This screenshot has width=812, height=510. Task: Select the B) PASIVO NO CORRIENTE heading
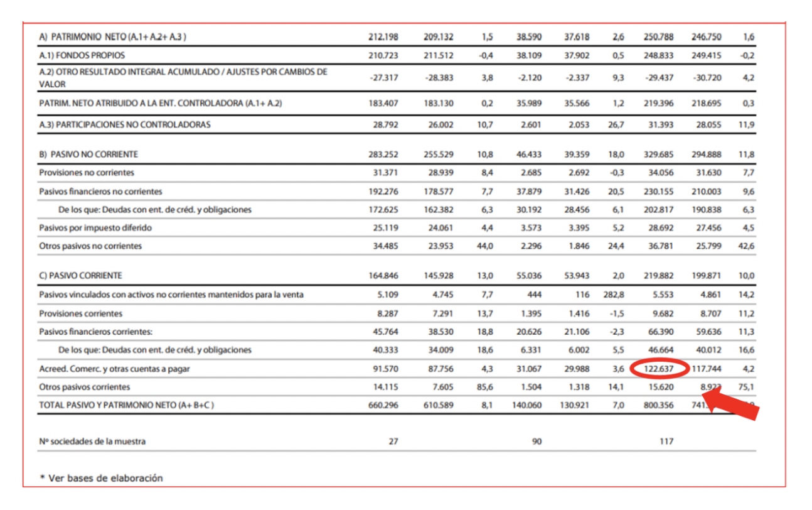pos(88,154)
